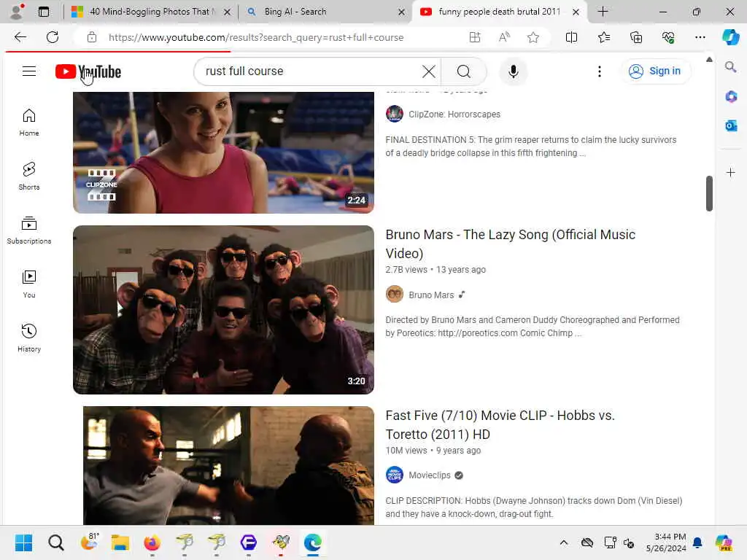Click the browser profile icon
This screenshot has height=560, width=747.
[17, 12]
